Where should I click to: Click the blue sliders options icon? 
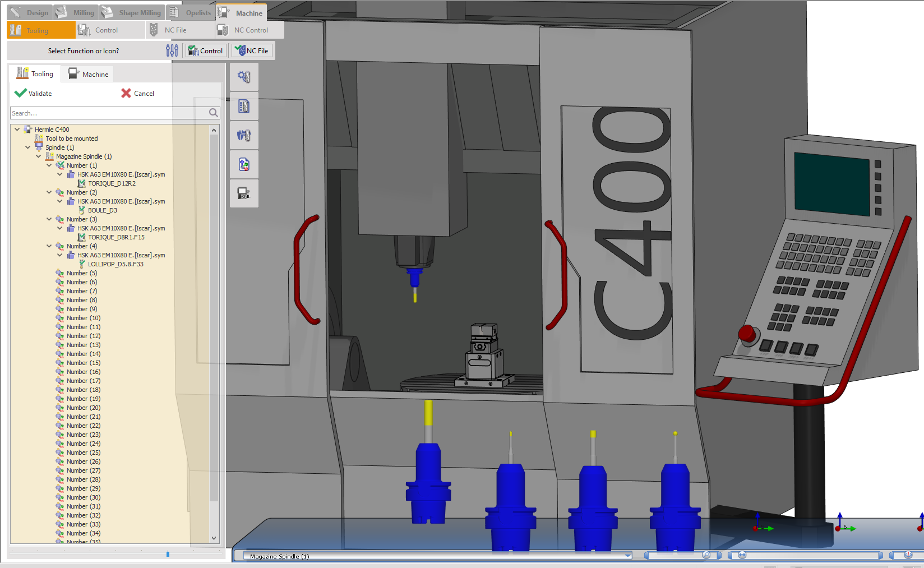pos(172,51)
